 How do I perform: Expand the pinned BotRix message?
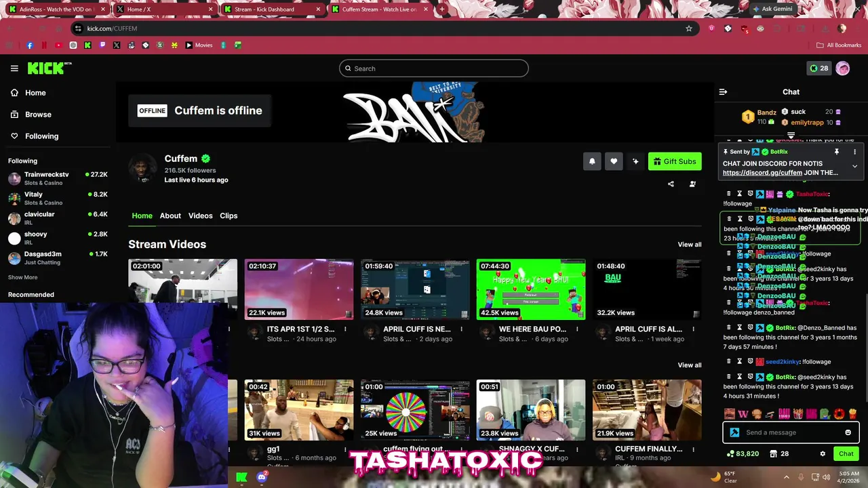click(x=854, y=166)
